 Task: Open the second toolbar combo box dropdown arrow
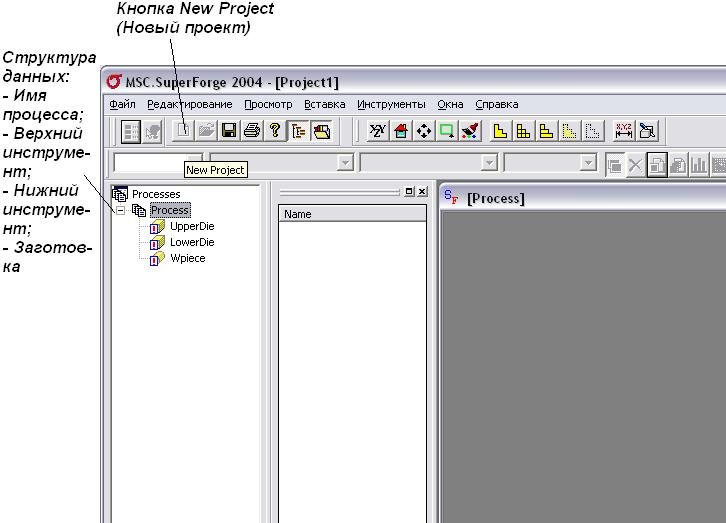tap(345, 163)
